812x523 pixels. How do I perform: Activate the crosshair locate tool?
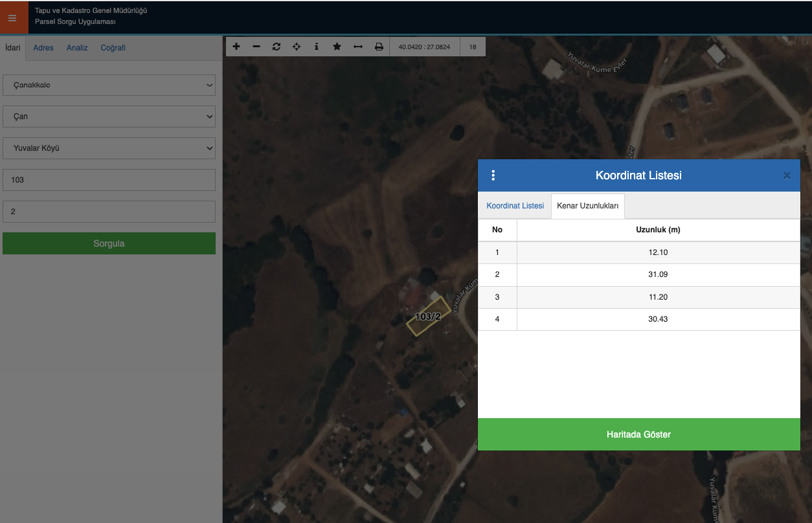coord(297,47)
